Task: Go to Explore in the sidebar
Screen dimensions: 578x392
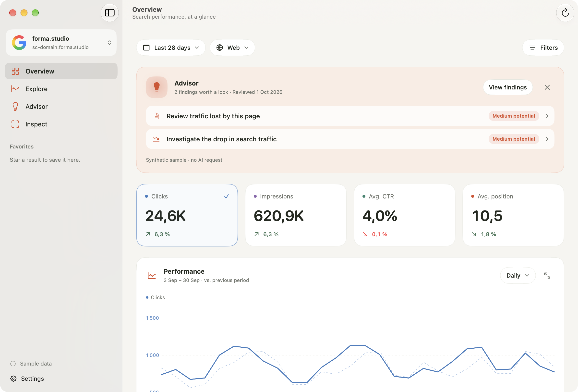Action: [x=61, y=89]
